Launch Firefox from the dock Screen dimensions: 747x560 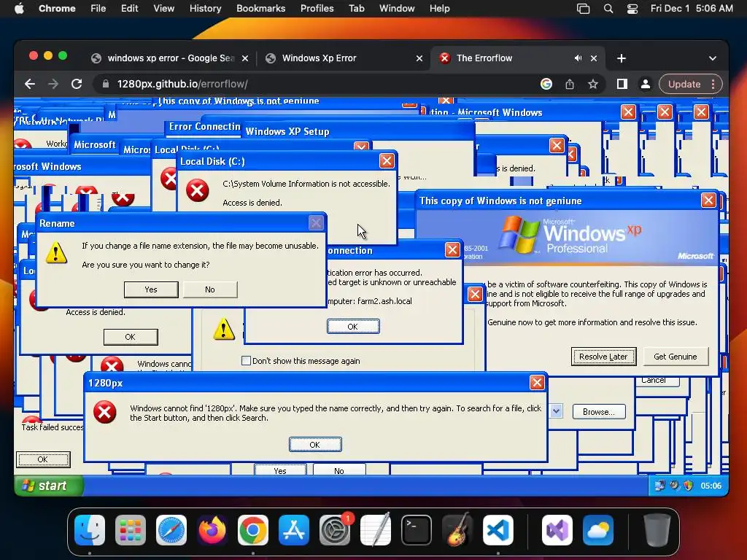[x=212, y=530]
